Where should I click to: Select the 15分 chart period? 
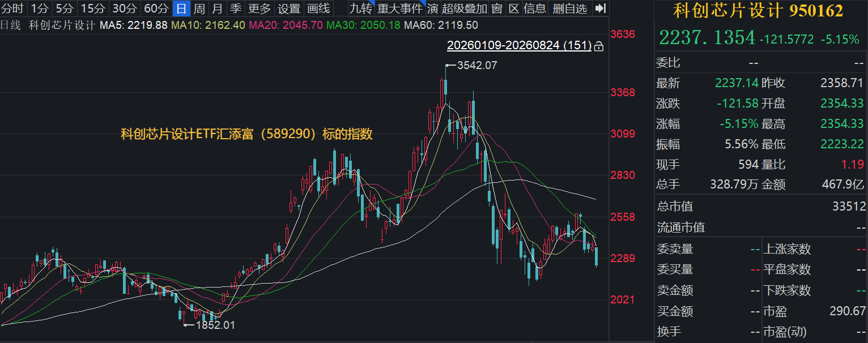[x=93, y=8]
